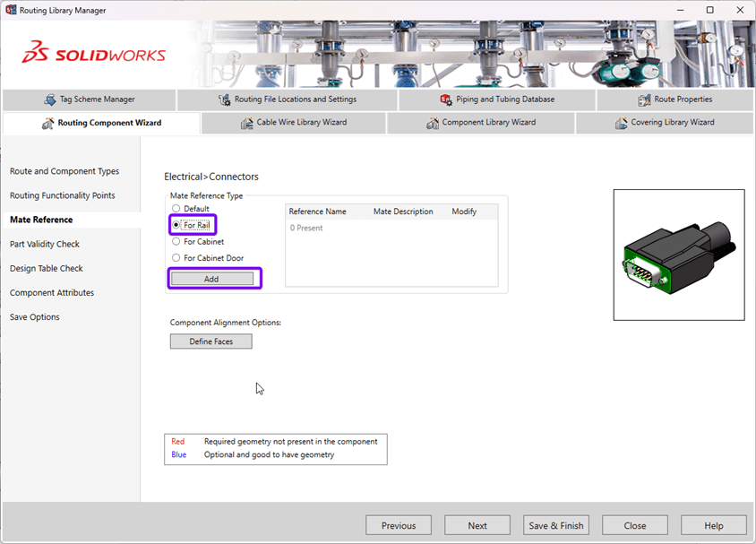This screenshot has height=544, width=756.
Task: Open the Part Validity Check step
Action: point(45,244)
